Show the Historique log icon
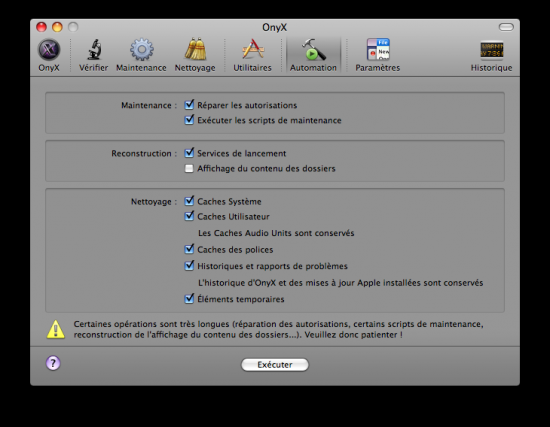This screenshot has height=427, width=550. tap(491, 50)
